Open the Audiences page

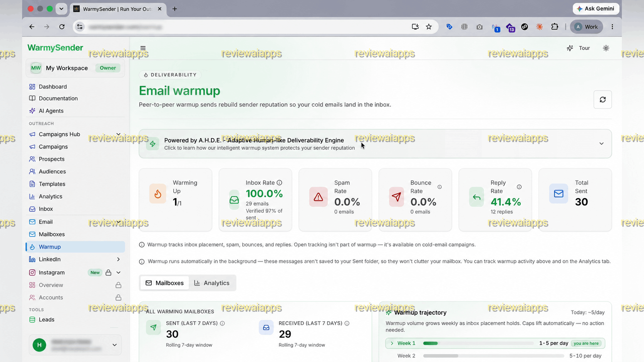(52, 172)
